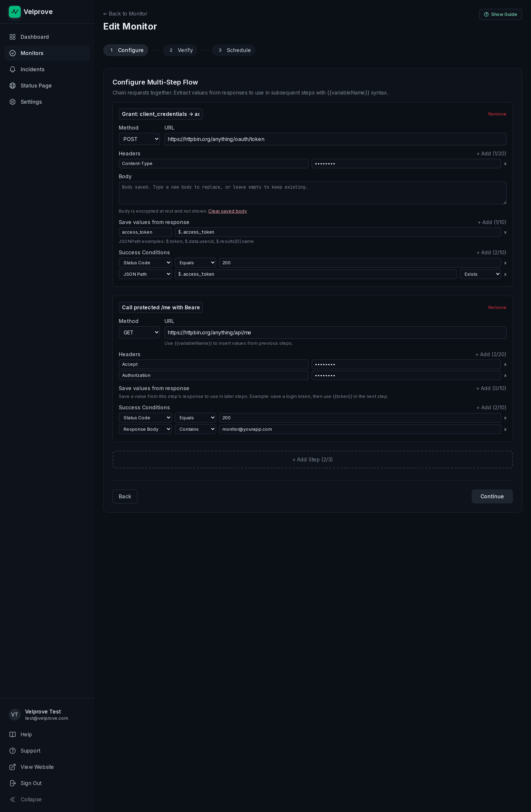Add success condition to step 2
This screenshot has height=812, width=531.
click(x=491, y=407)
